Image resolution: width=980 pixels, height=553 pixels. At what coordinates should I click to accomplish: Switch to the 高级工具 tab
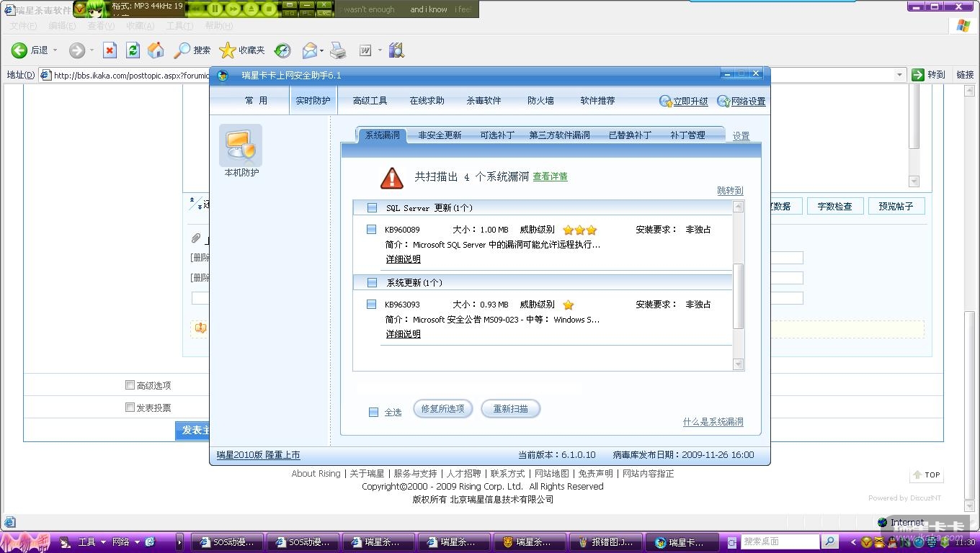(370, 101)
